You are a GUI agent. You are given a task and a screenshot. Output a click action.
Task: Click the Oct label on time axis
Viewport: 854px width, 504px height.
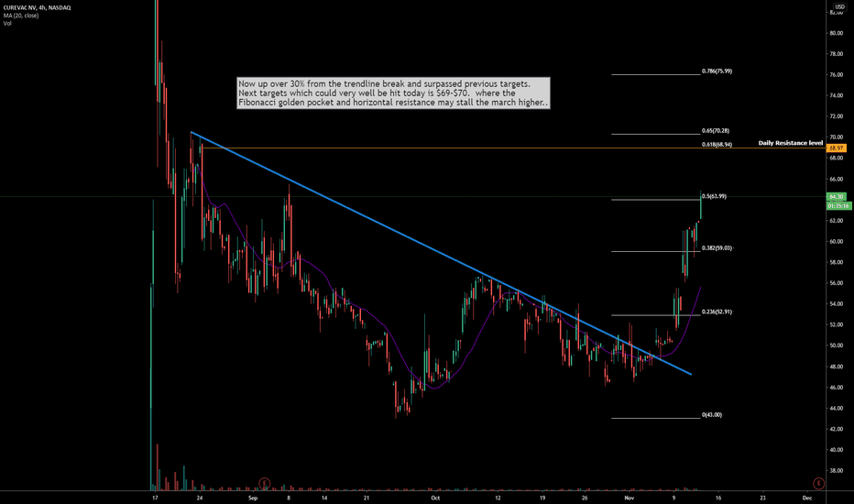point(434,498)
